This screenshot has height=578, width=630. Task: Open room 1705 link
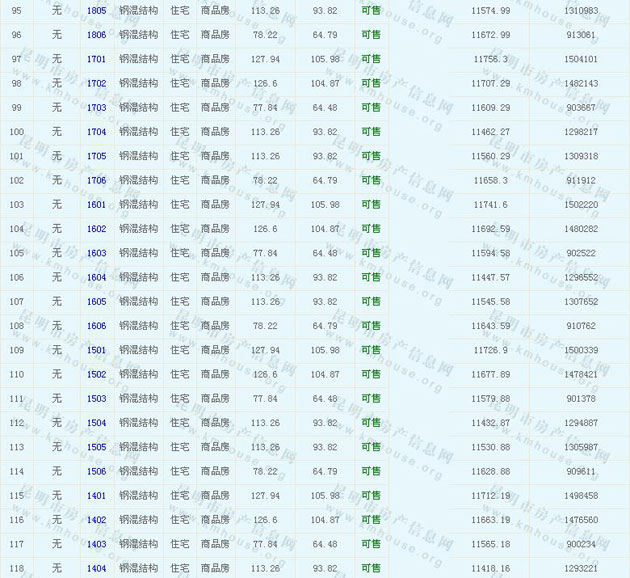(96, 156)
